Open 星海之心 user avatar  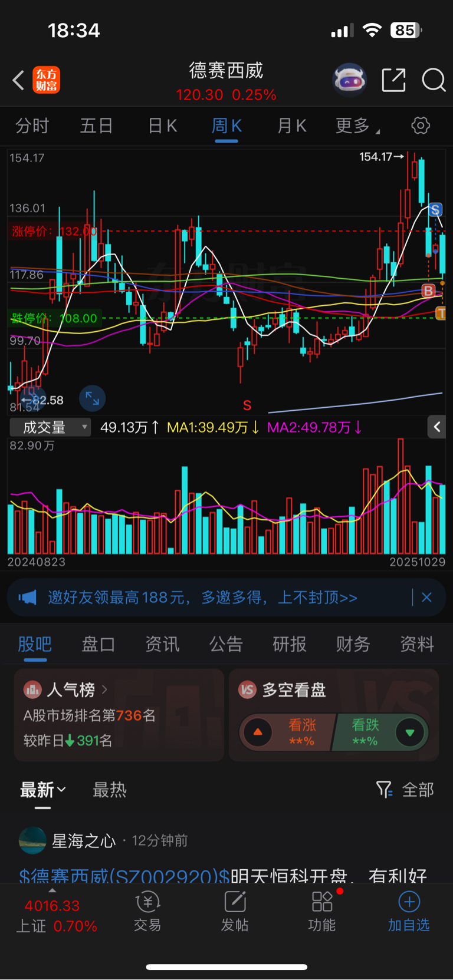pos(32,840)
